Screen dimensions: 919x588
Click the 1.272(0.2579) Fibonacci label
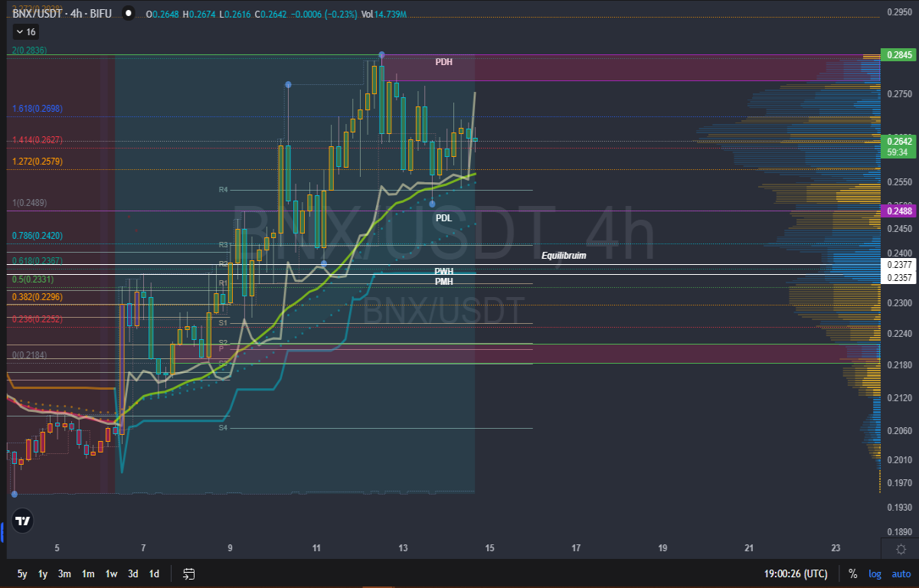(x=37, y=162)
